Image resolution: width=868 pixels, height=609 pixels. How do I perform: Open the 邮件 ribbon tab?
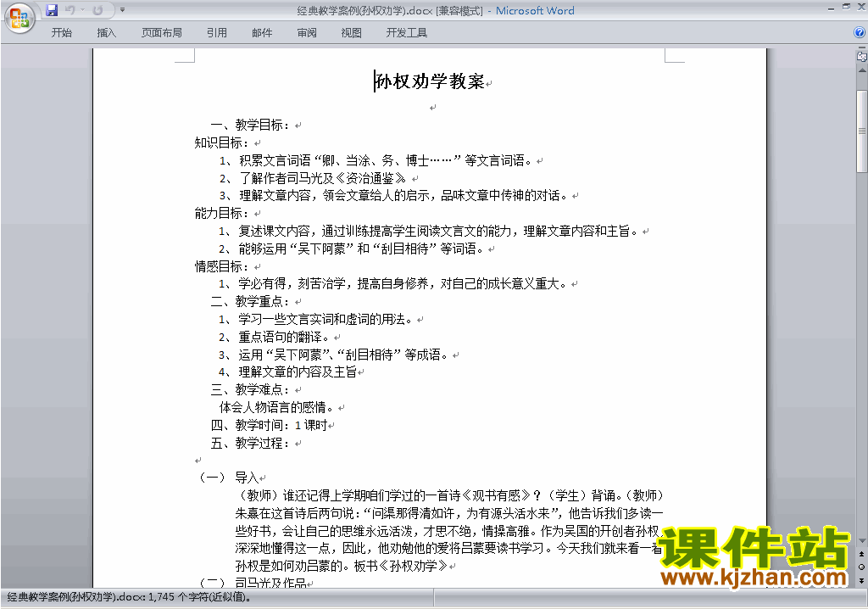click(x=262, y=33)
